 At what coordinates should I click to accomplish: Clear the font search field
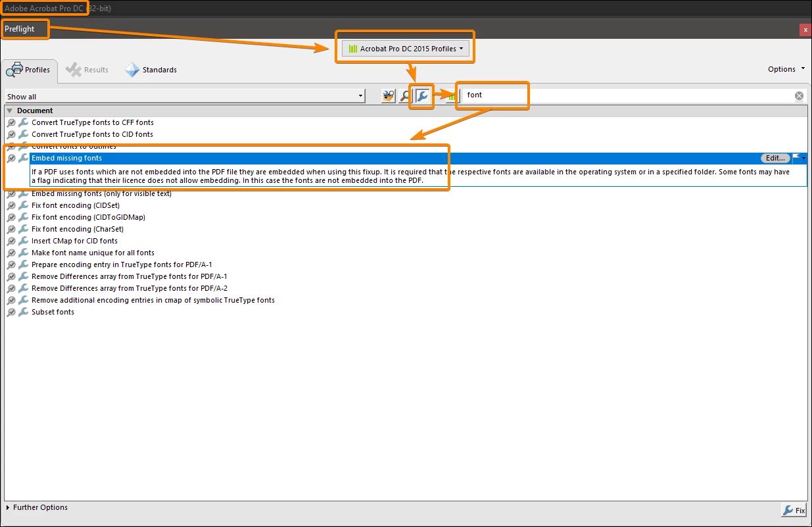pyautogui.click(x=799, y=96)
